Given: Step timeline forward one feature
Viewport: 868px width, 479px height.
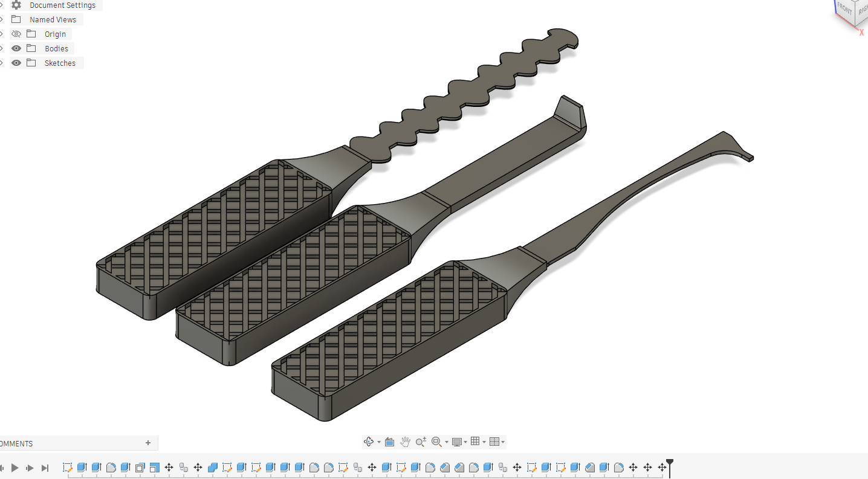Looking at the screenshot, I should tap(30, 468).
